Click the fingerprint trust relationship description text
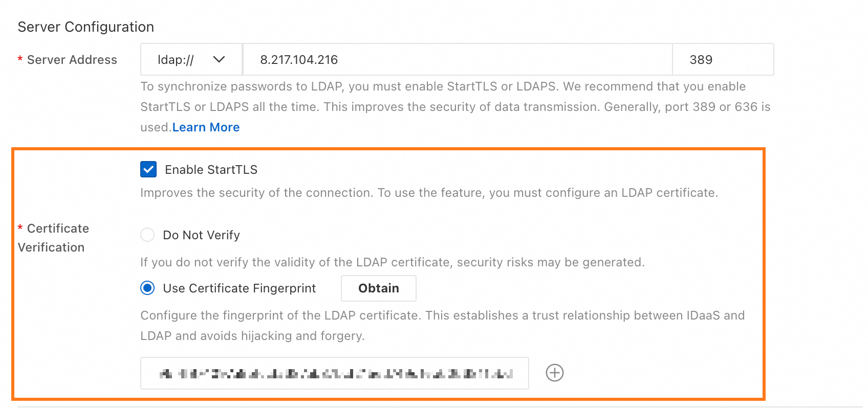Image resolution: width=868 pixels, height=409 pixels. pos(443,326)
